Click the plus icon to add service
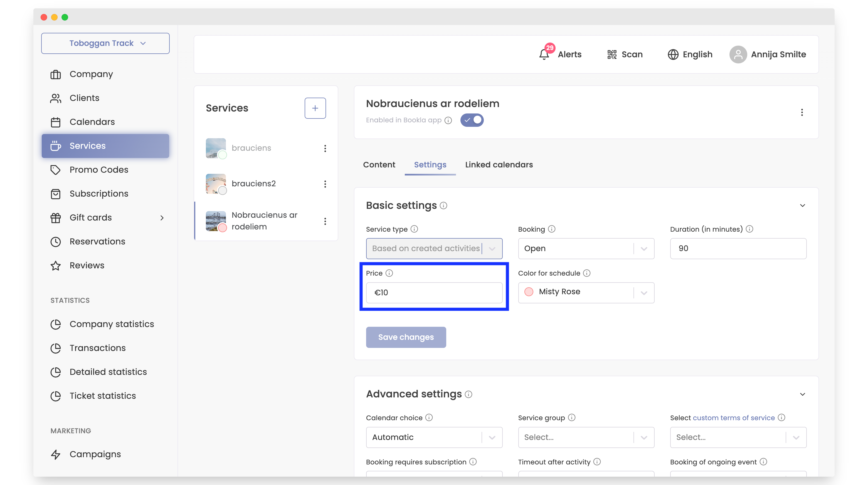 click(315, 108)
